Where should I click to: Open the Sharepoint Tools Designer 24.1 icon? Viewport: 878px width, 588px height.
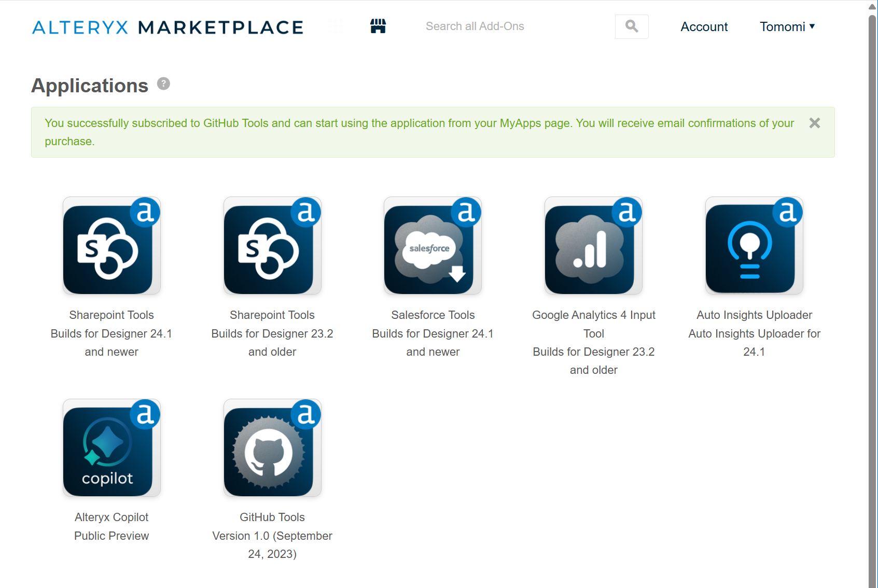(x=112, y=246)
